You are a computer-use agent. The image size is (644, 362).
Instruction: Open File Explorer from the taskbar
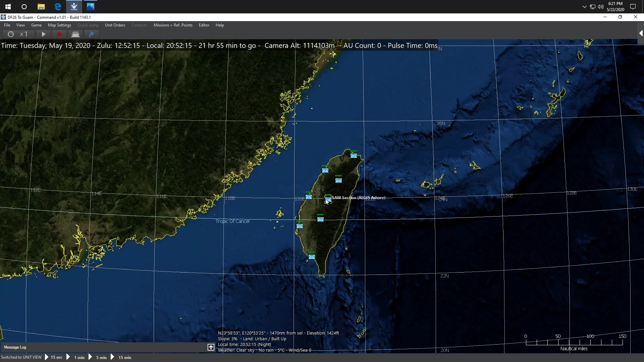41,7
